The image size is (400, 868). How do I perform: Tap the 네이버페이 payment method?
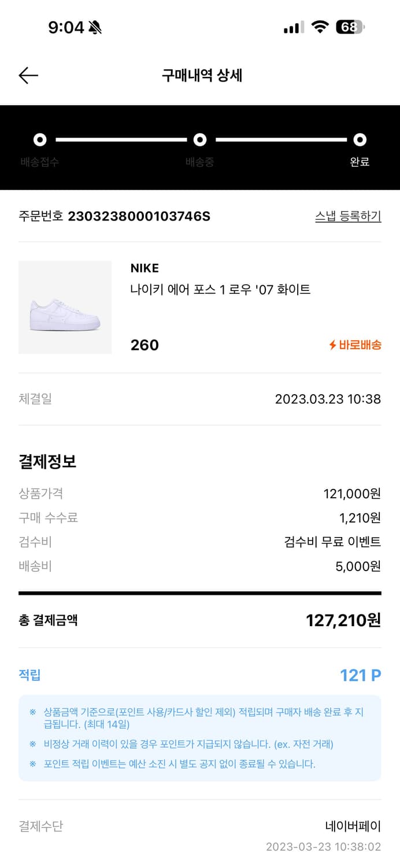[x=353, y=826]
